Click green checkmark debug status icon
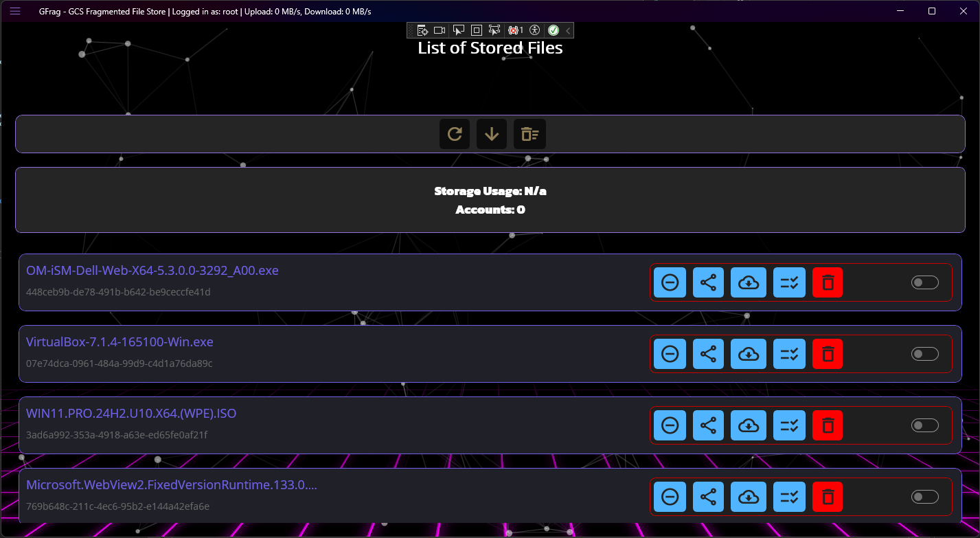 pos(554,30)
